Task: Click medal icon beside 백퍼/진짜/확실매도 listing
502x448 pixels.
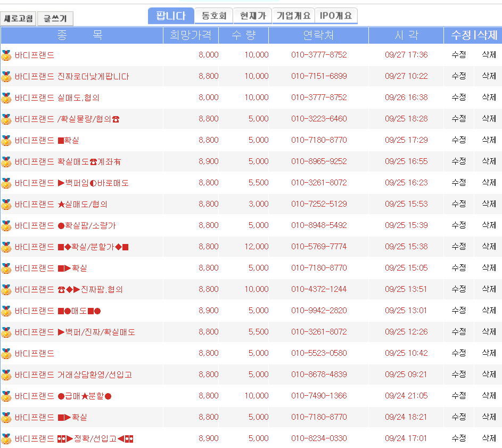Action: coord(6,332)
